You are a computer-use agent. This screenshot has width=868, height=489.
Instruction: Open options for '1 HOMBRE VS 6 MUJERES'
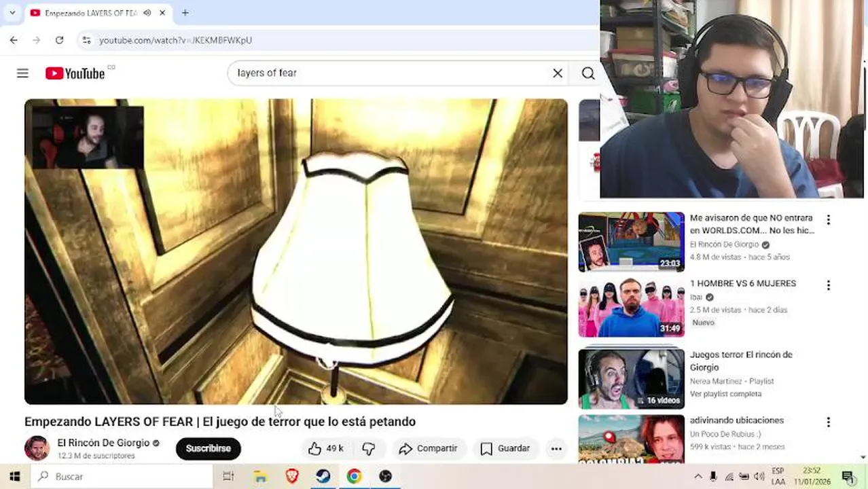(x=828, y=285)
